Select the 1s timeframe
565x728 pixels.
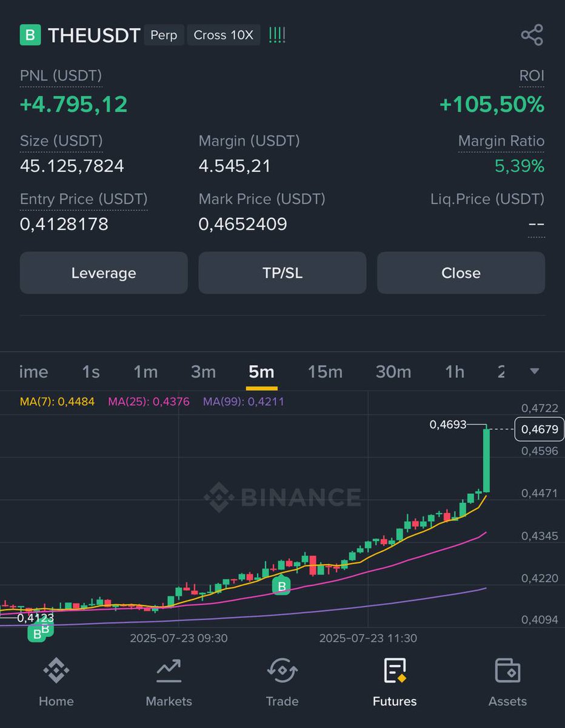[x=91, y=372]
